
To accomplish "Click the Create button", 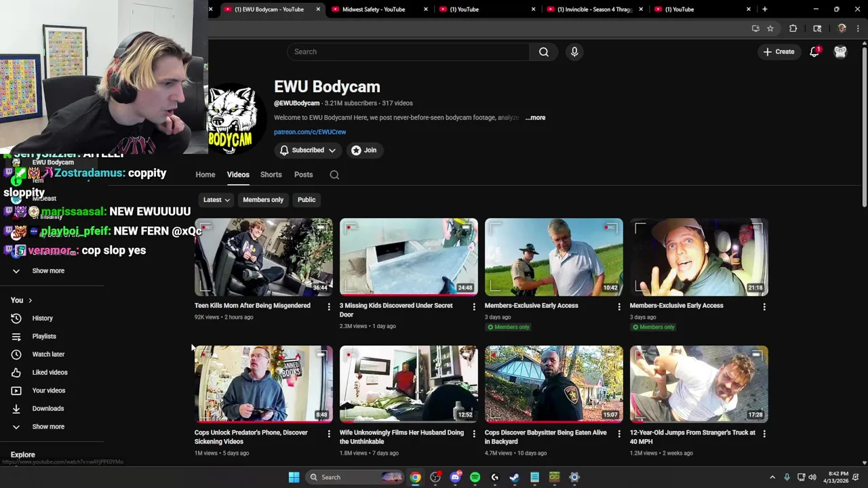I will coord(778,52).
